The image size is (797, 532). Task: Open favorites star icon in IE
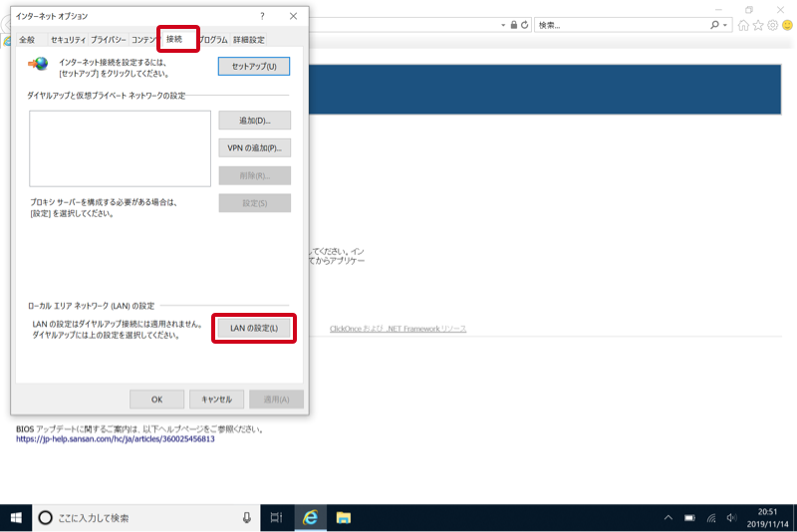point(758,25)
